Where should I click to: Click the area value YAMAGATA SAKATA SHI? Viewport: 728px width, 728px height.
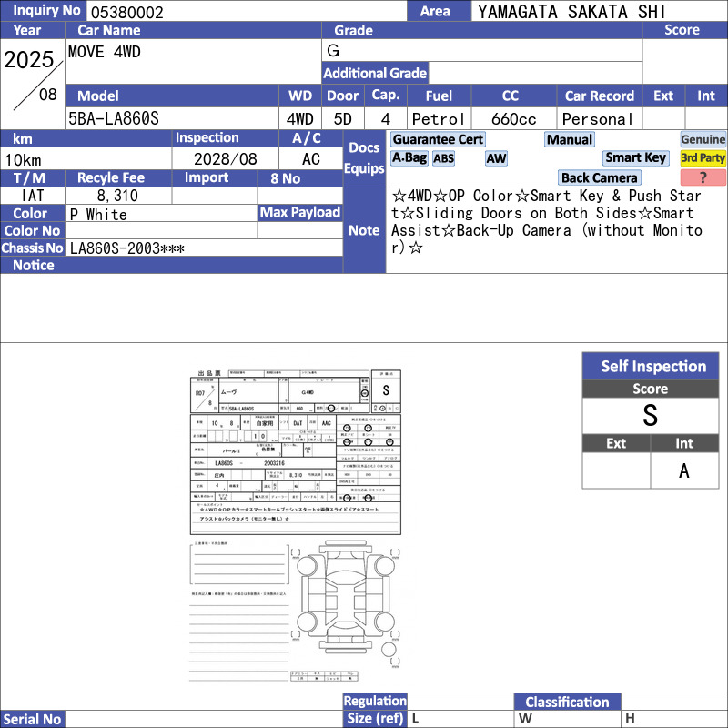point(571,12)
